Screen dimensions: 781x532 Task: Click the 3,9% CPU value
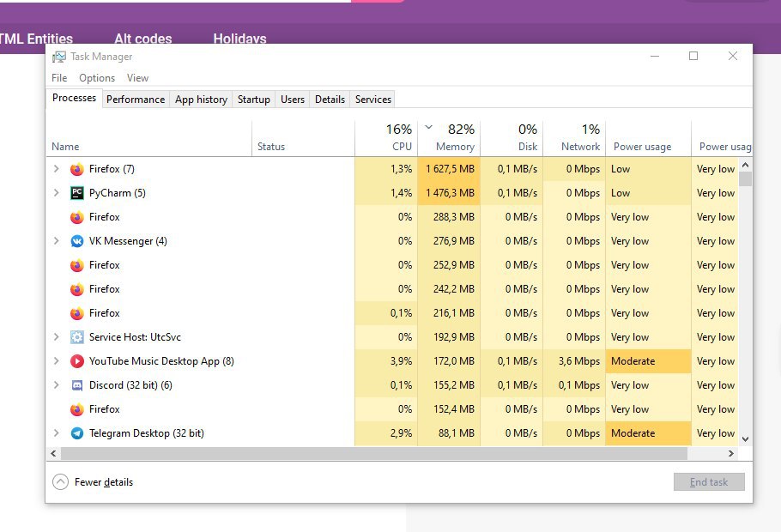402,361
